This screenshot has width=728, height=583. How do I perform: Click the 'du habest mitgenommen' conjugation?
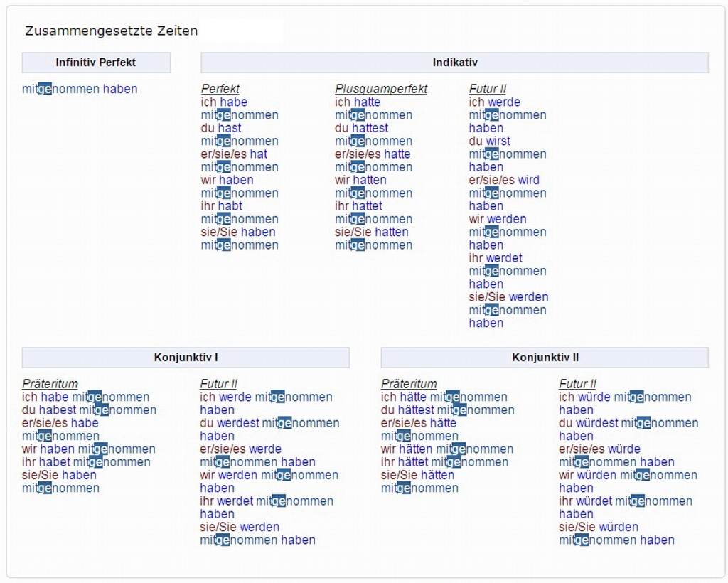(89, 410)
